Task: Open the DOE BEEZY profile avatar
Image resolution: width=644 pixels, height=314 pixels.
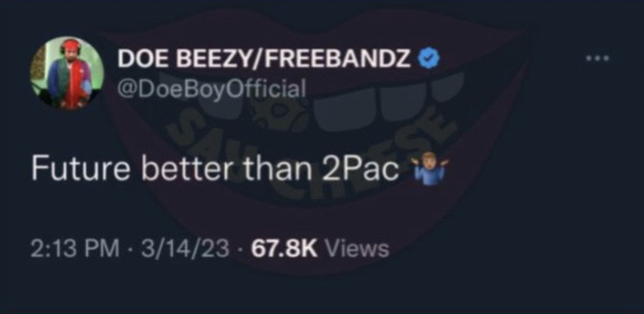Action: click(67, 73)
